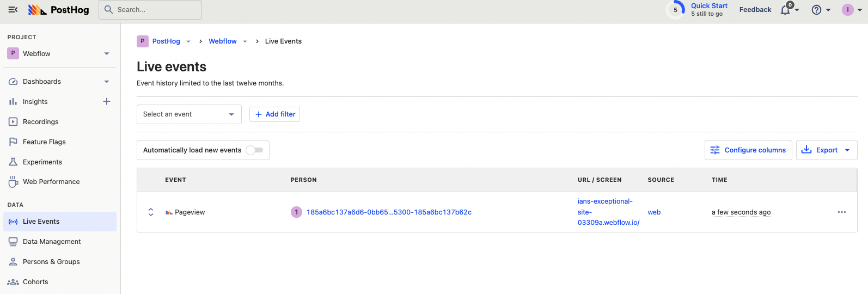Click the plus icon next to Insights
Viewport: 868px width, 294px height.
point(107,101)
